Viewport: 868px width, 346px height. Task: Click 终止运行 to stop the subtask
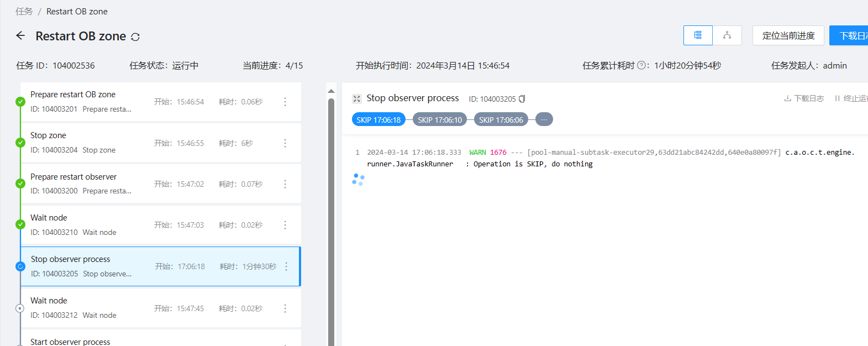tap(851, 98)
